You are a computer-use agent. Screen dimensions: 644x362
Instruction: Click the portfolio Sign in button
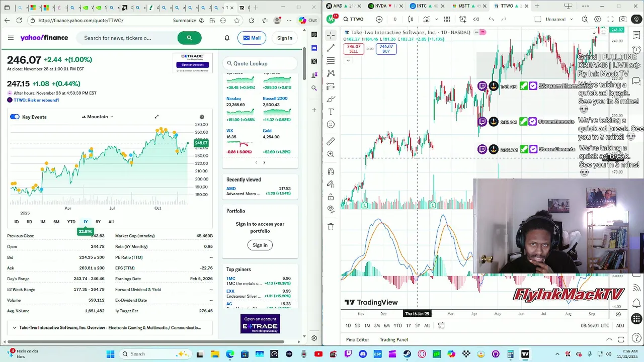(x=260, y=245)
